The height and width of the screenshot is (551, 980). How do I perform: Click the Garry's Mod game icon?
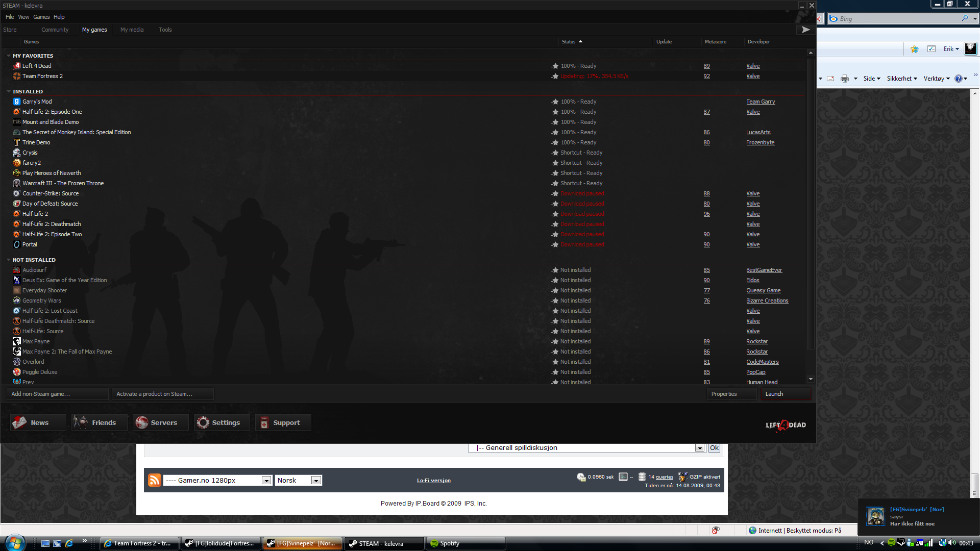(x=17, y=102)
